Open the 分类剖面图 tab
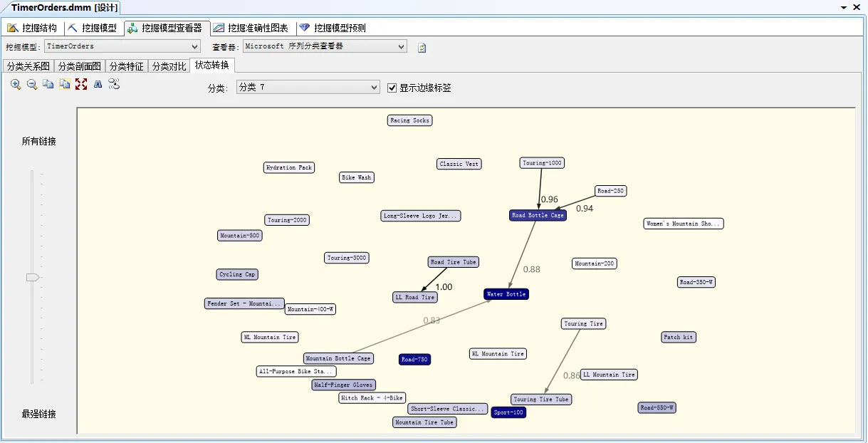 pos(79,66)
